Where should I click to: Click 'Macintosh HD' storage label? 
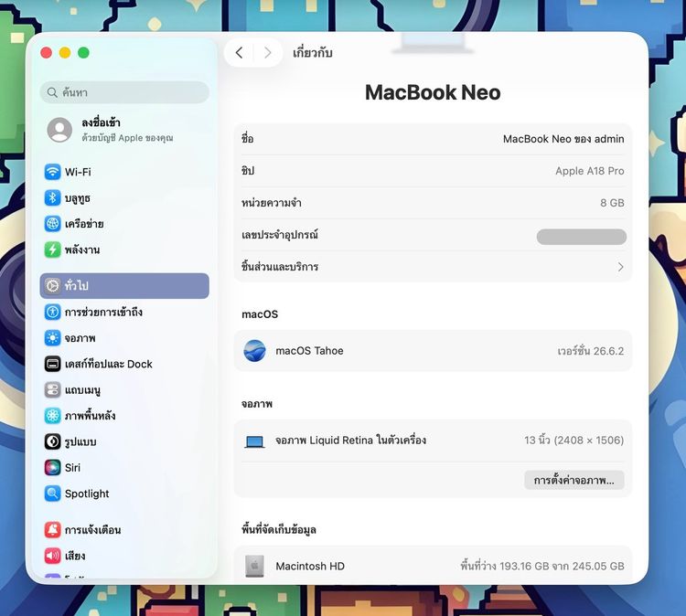point(310,566)
